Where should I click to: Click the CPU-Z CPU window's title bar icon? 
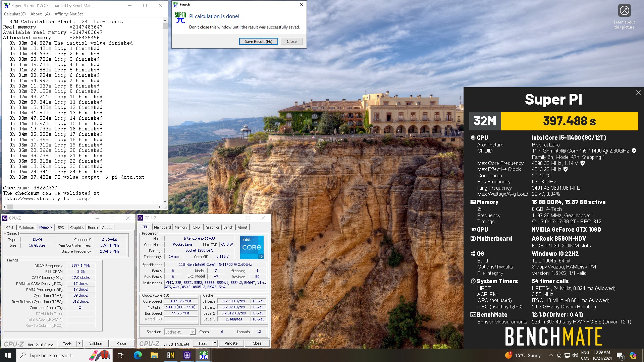click(140, 218)
